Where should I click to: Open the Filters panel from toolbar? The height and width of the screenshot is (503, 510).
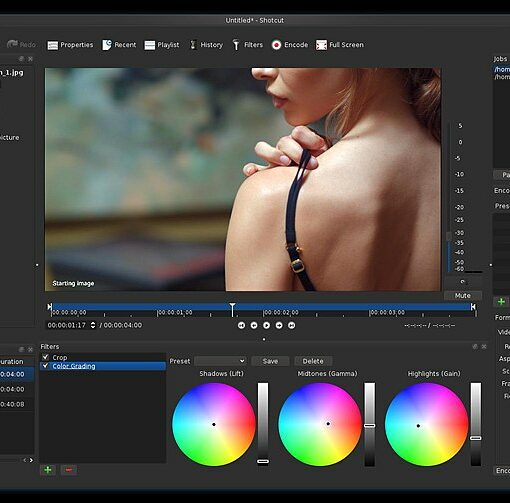click(x=247, y=45)
